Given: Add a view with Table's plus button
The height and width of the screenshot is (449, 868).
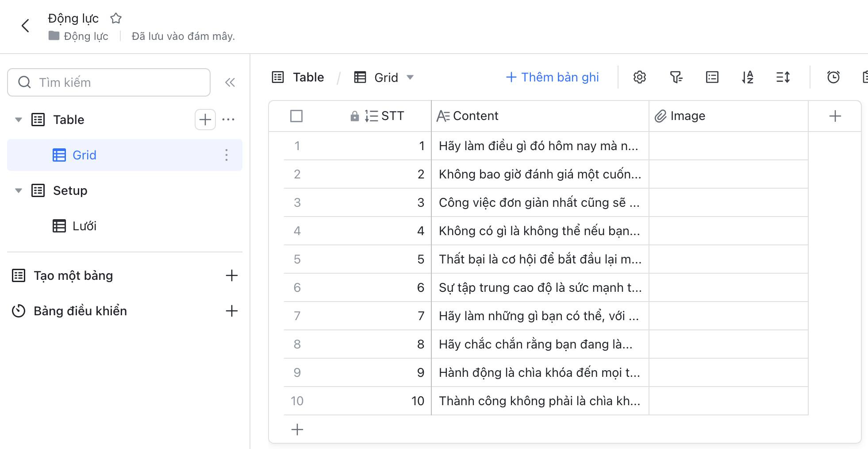Looking at the screenshot, I should tap(205, 120).
